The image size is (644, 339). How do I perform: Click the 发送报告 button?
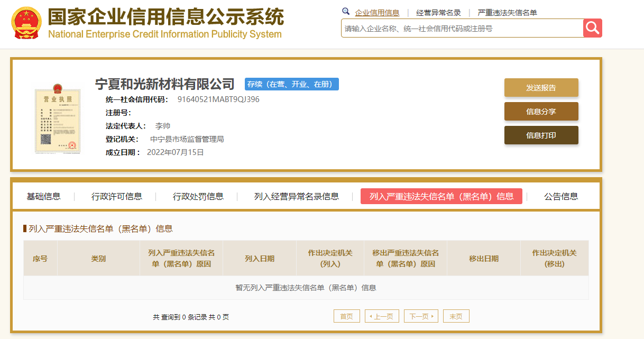click(x=541, y=88)
